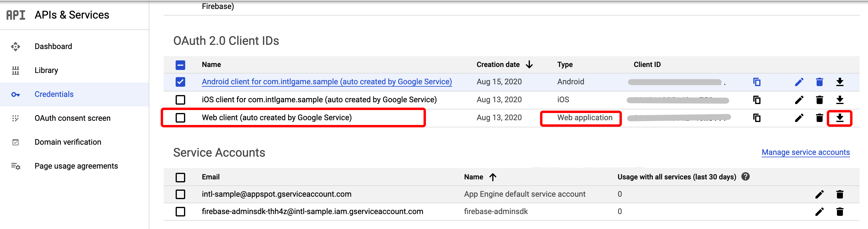Screen dimensions: 868x229
Task: Click firebase-adminsdk-thh4z service account email
Action: pos(312,211)
